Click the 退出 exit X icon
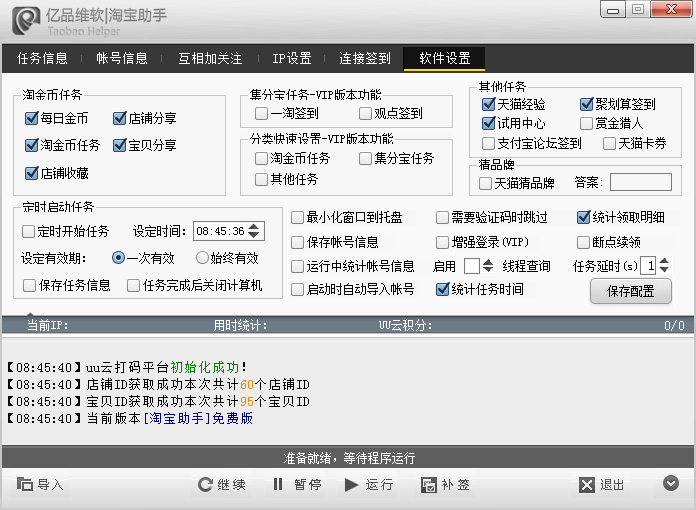Image resolution: width=696 pixels, height=510 pixels. pos(587,485)
